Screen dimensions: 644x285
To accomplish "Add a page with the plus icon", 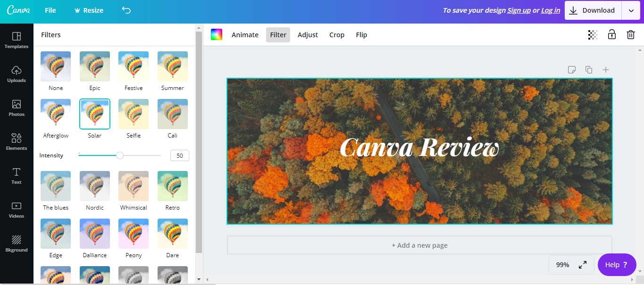I will tap(606, 70).
